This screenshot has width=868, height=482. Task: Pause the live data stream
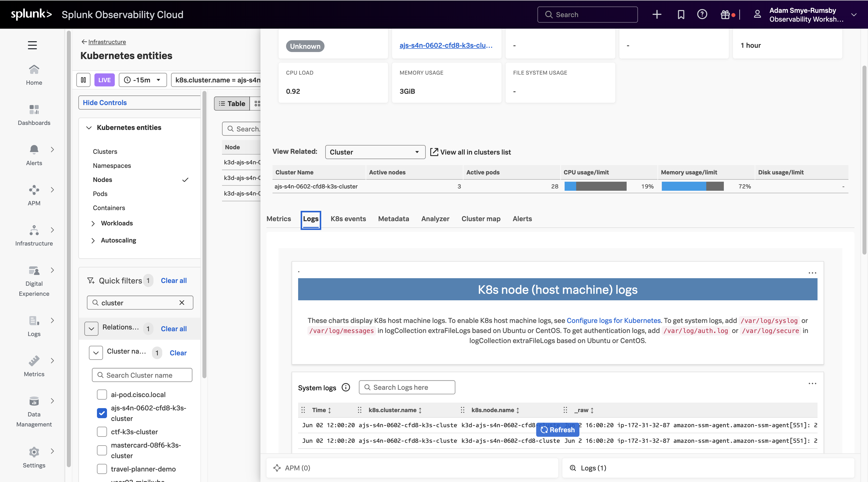pos(83,80)
